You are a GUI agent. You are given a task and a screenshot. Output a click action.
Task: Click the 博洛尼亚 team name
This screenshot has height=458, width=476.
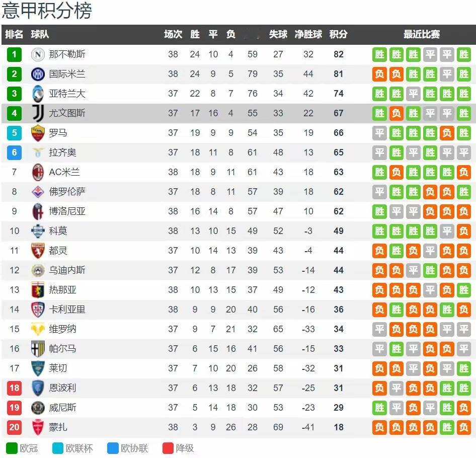pos(67,211)
